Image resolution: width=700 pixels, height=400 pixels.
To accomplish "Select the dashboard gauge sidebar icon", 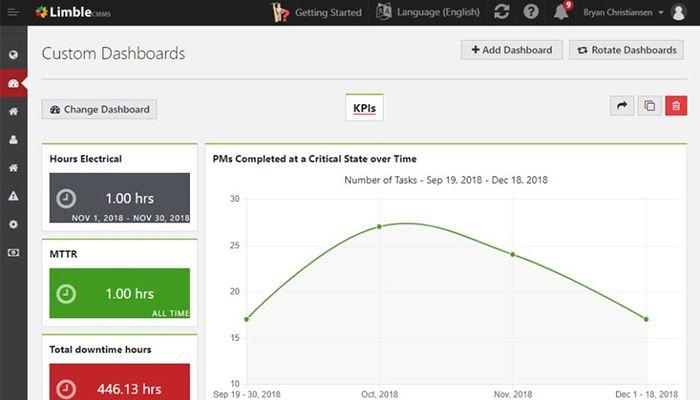I will (13, 83).
